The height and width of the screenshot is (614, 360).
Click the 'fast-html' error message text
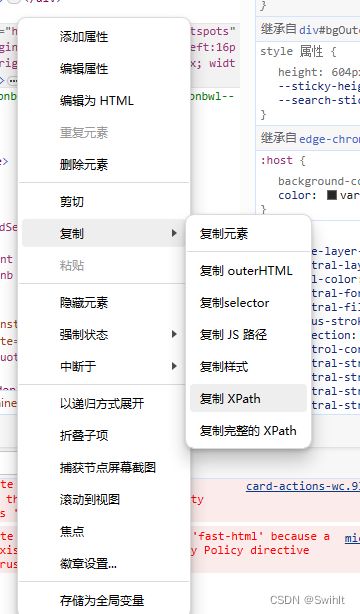pos(262,536)
